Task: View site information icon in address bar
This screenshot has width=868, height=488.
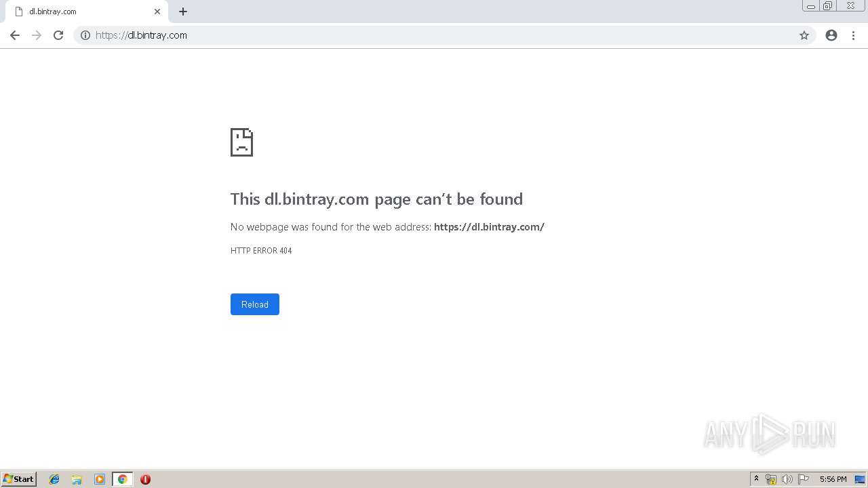Action: pyautogui.click(x=85, y=35)
